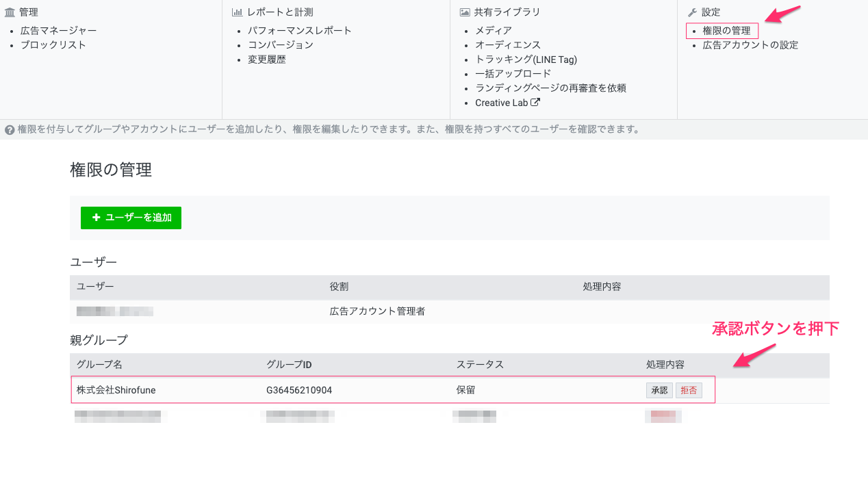Select group ID G36456210904
Viewport: 868px width, 479px height.
(299, 390)
